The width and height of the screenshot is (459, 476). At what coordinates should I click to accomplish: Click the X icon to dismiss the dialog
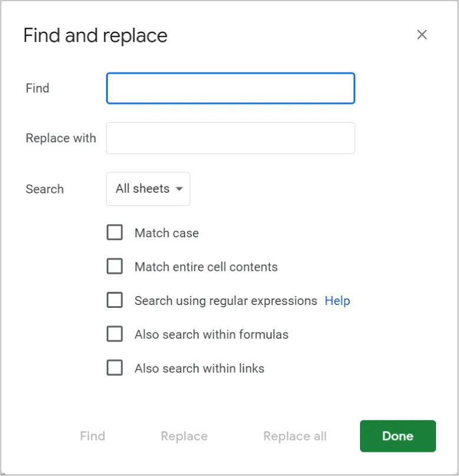[x=422, y=35]
